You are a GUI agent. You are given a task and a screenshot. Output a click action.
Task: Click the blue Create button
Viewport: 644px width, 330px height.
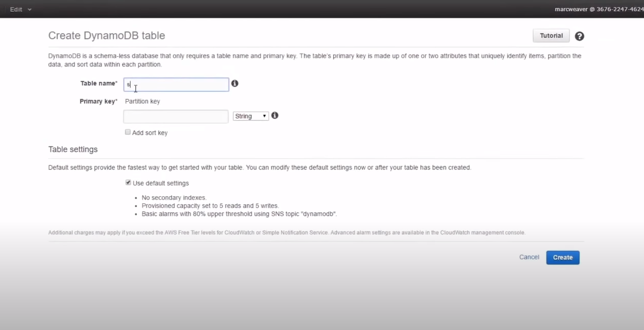[563, 257]
